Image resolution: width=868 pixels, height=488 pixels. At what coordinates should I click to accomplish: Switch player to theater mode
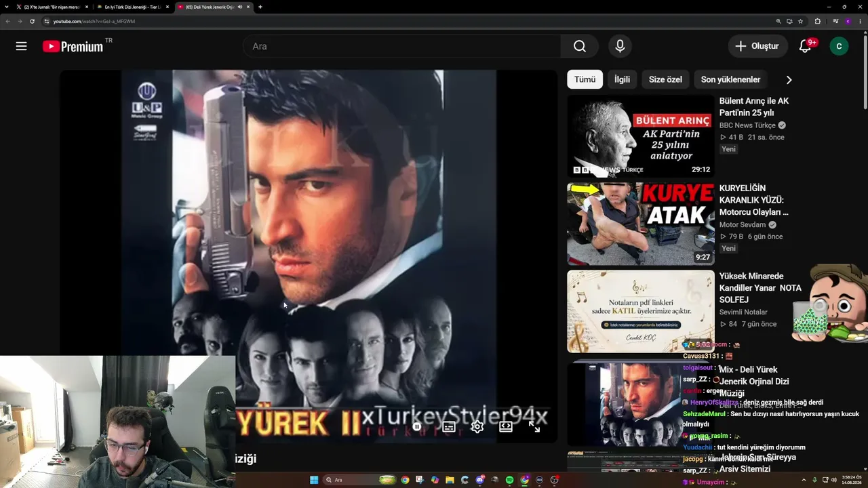coord(506,426)
